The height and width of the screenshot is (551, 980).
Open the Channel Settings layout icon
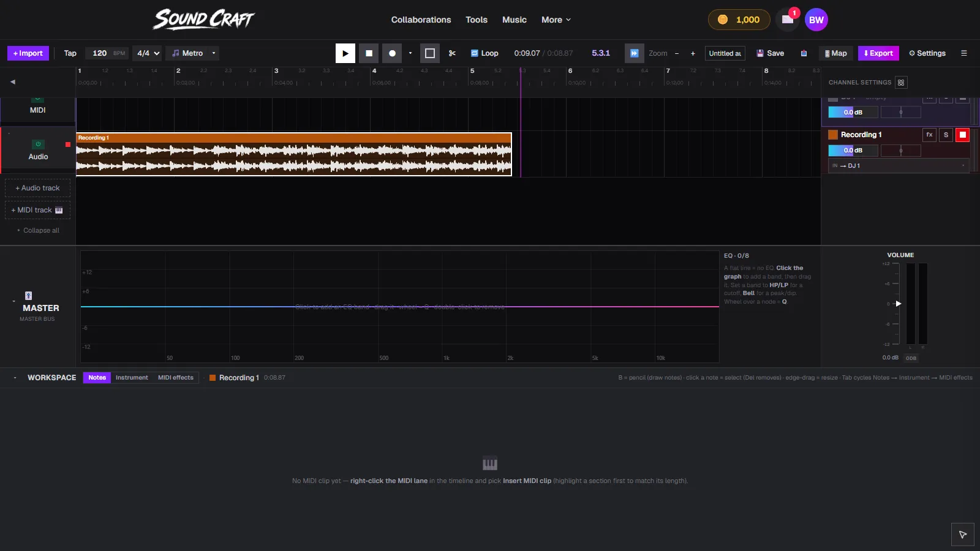[x=901, y=83]
